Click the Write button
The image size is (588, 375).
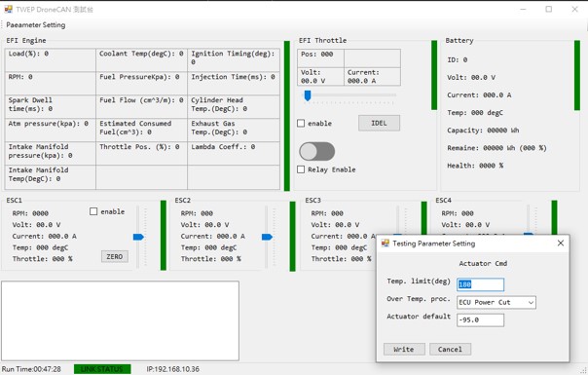click(404, 350)
